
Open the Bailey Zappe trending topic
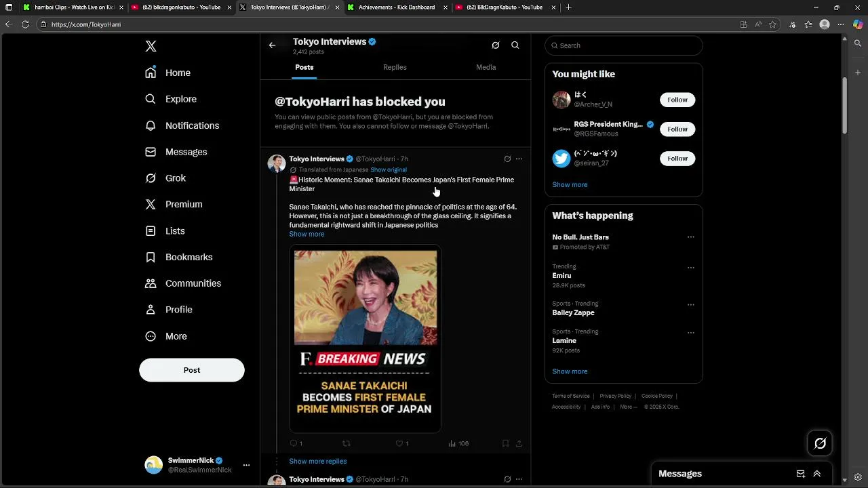573,312
